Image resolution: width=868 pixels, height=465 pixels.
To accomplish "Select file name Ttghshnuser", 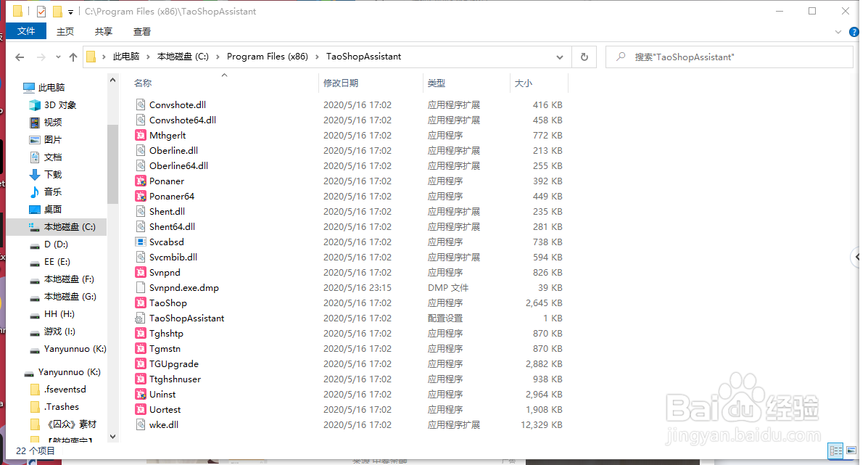I will pyautogui.click(x=175, y=379).
